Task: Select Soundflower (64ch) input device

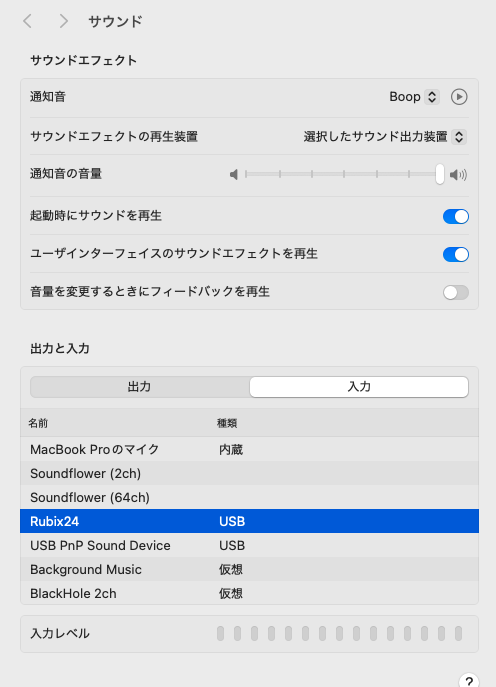Action: (249, 497)
